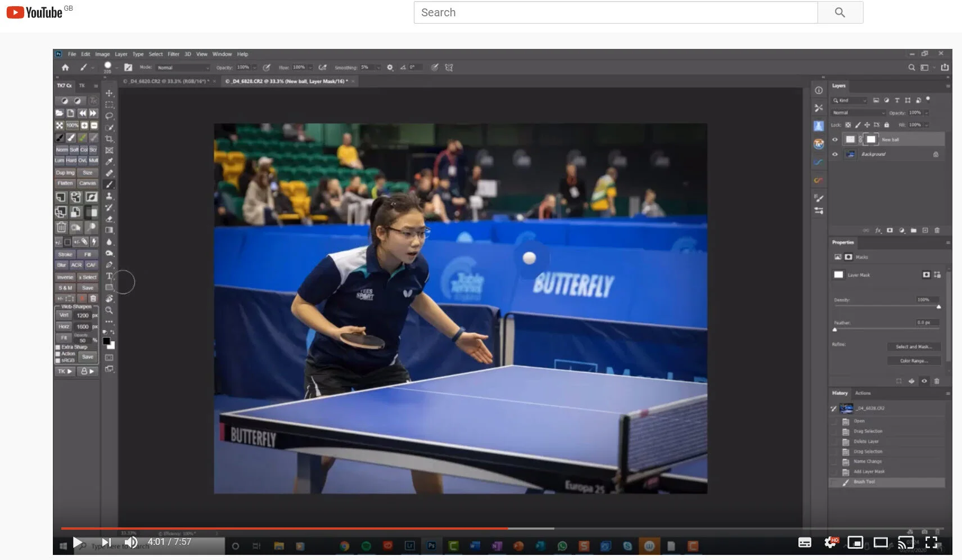This screenshot has height=560, width=962.
Task: Enable the Action checkbox in Web-Sharpen
Action: 58,354
